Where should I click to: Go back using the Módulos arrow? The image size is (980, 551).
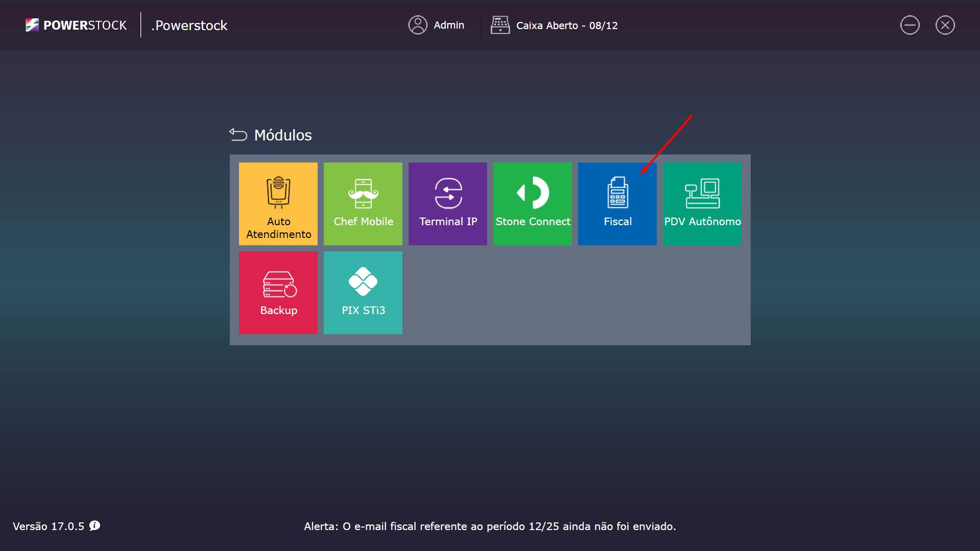(x=238, y=134)
